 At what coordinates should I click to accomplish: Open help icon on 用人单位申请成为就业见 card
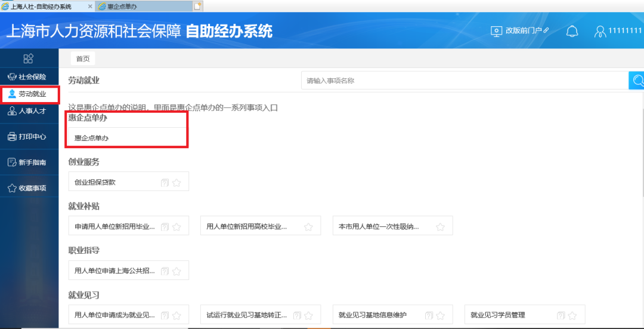[x=165, y=315]
